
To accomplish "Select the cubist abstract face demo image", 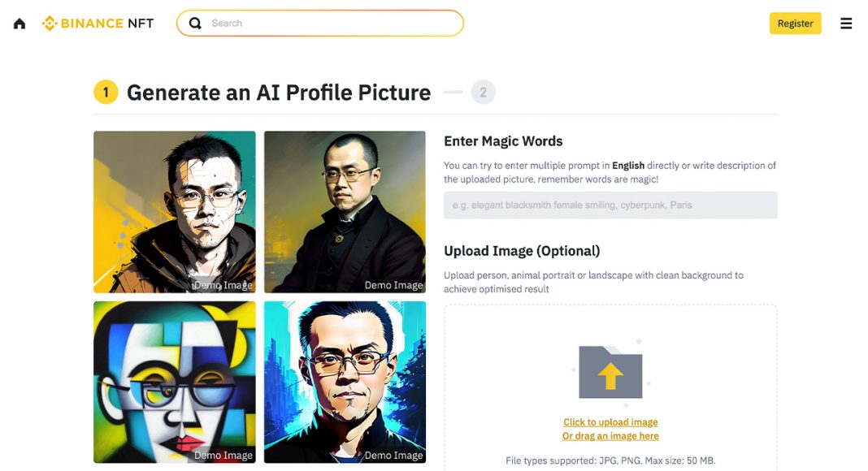I will tap(175, 382).
